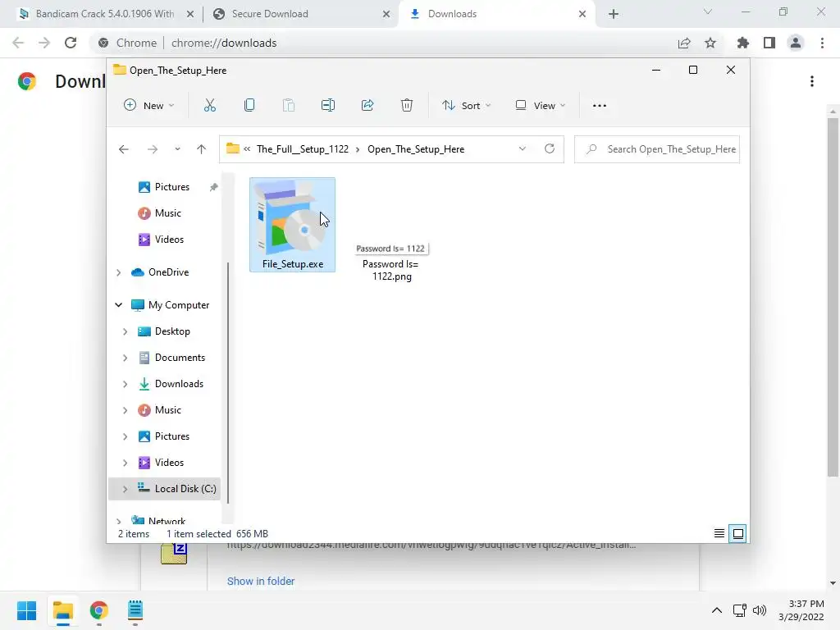Viewport: 840px width, 630px height.
Task: Click File Explorer in the taskbar
Action: (63, 610)
